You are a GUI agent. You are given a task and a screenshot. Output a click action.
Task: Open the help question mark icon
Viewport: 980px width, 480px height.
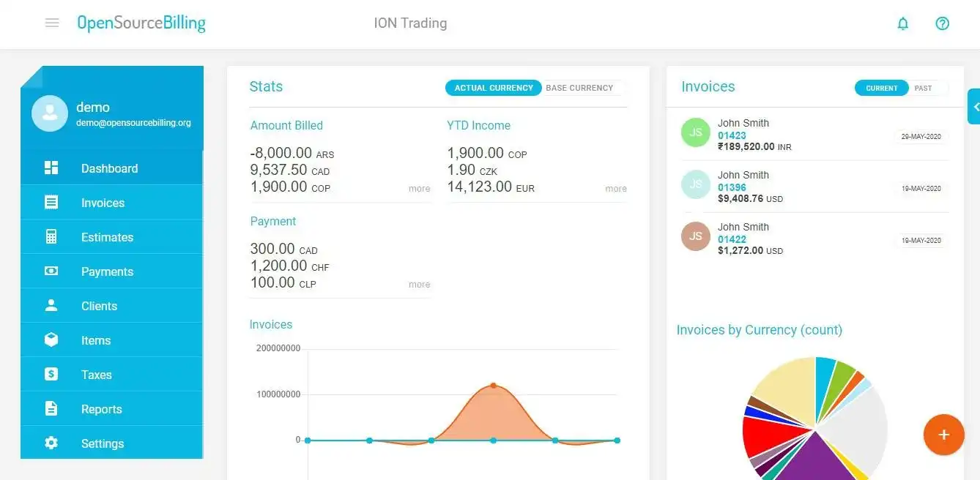(x=942, y=23)
